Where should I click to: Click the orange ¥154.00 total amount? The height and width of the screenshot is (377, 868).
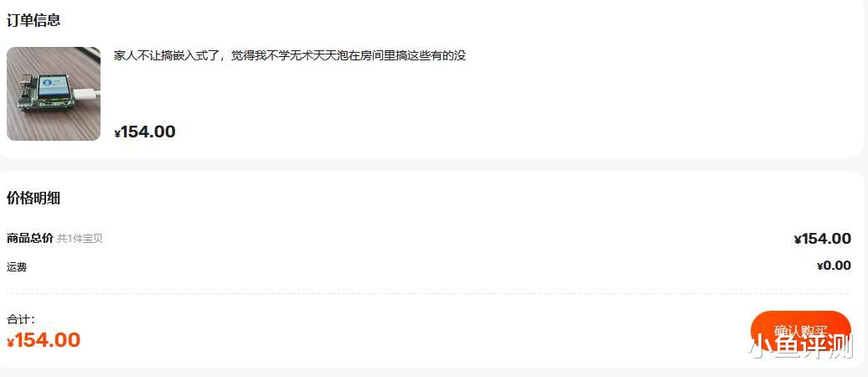[44, 340]
